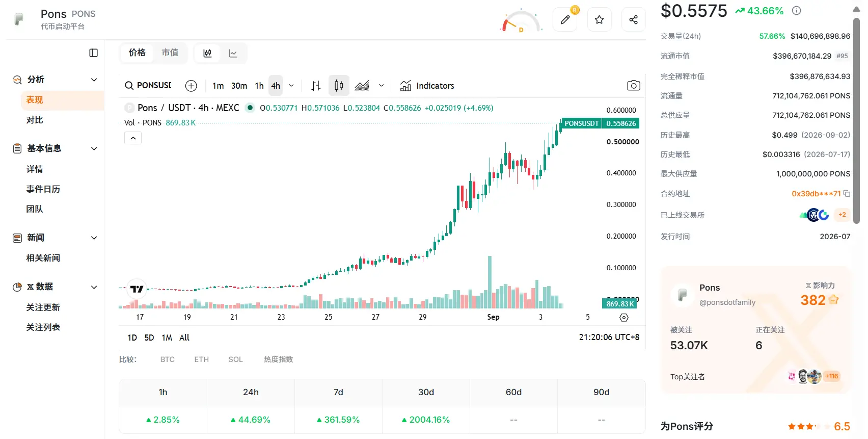Open 事件日历 in sidebar
This screenshot has width=868, height=439.
tap(43, 189)
